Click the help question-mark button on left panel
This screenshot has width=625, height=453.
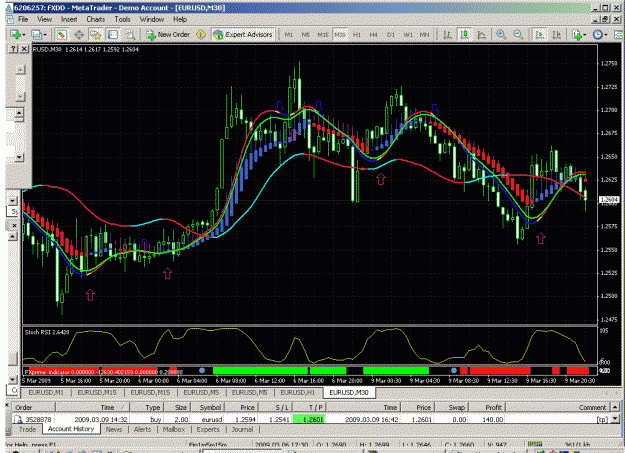pyautogui.click(x=14, y=49)
